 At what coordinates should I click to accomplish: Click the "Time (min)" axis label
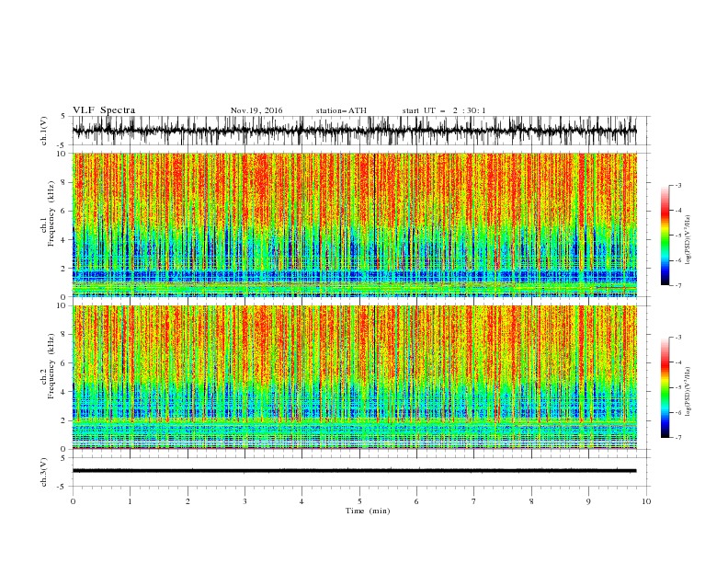coord(368,511)
